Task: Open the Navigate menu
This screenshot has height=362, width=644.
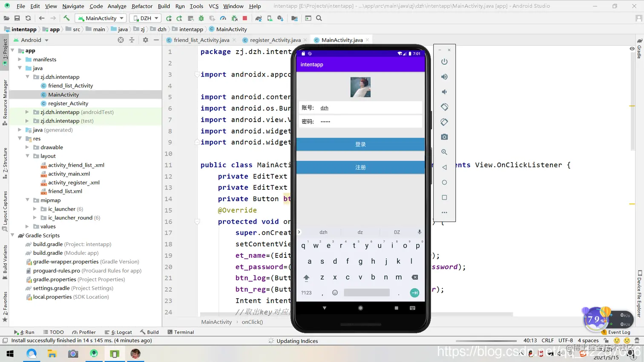Action: tap(73, 6)
